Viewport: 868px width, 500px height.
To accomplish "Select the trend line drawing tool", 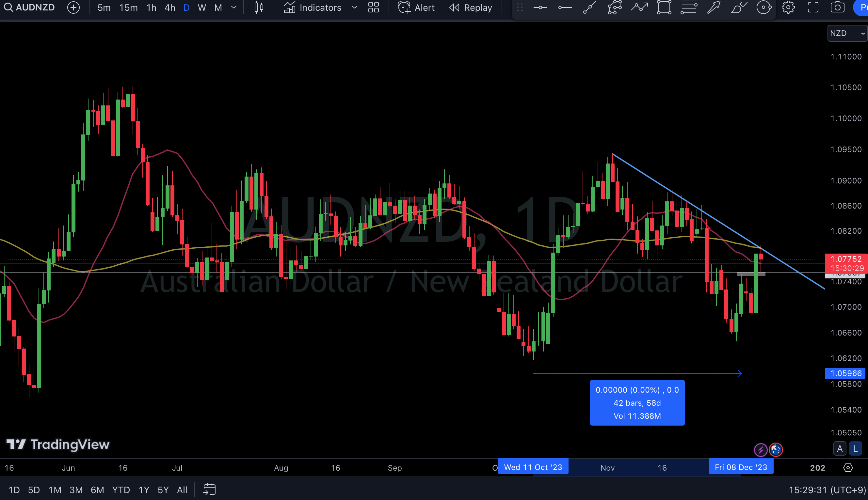I will point(589,8).
